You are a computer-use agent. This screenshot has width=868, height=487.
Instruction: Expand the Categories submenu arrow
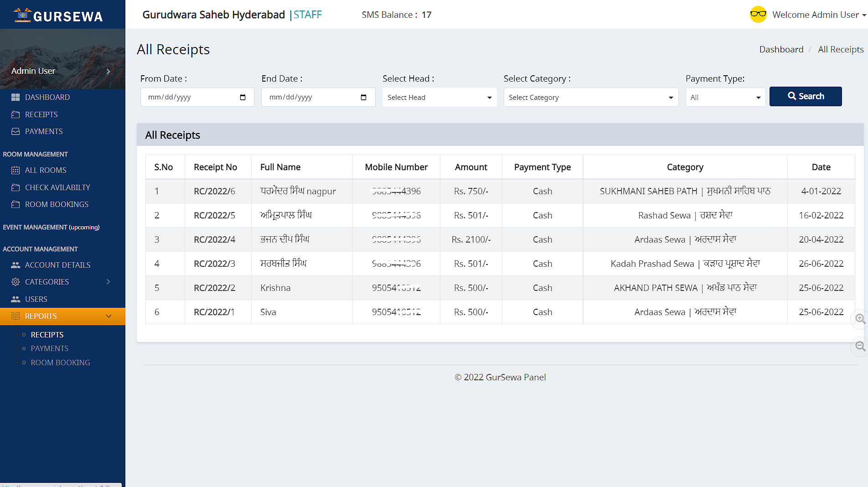108,282
